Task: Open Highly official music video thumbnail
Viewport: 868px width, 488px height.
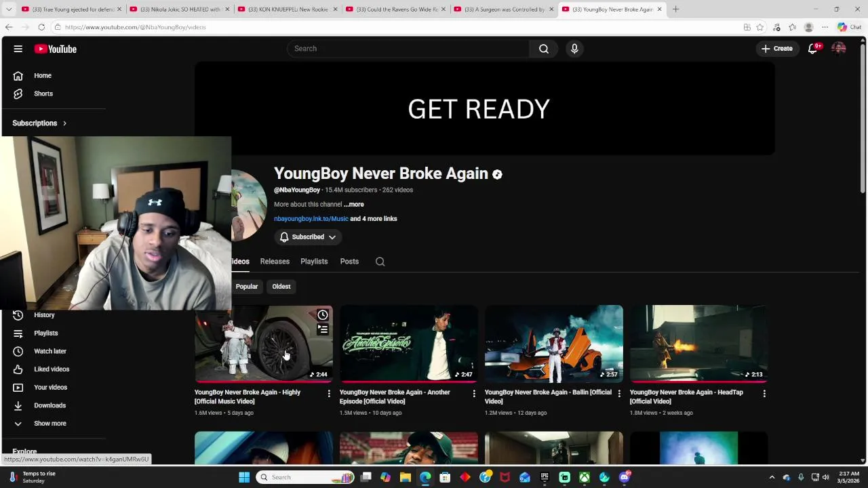Action: [264, 344]
